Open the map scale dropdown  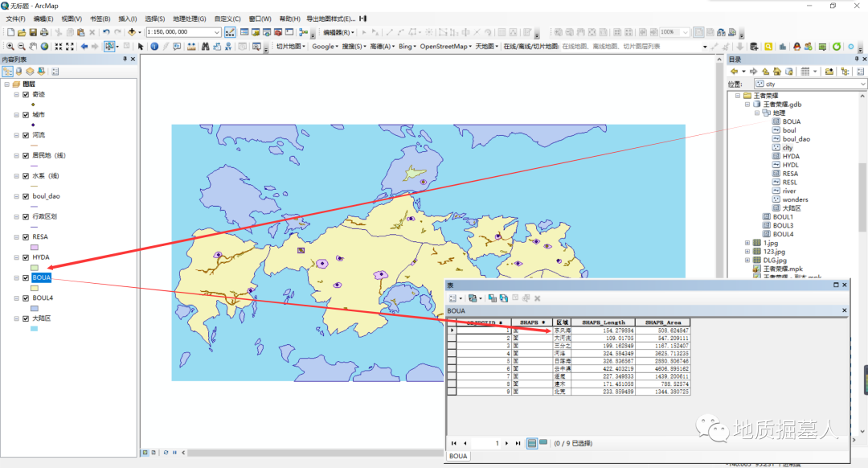coord(217,32)
